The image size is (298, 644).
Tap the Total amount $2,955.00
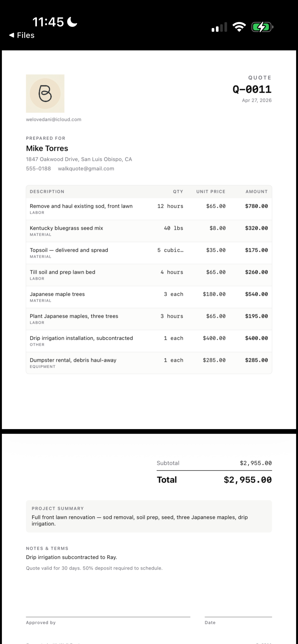[247, 480]
